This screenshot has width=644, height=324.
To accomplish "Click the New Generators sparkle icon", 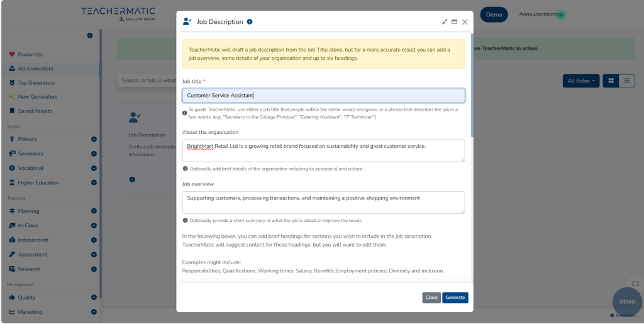I will [x=12, y=96].
